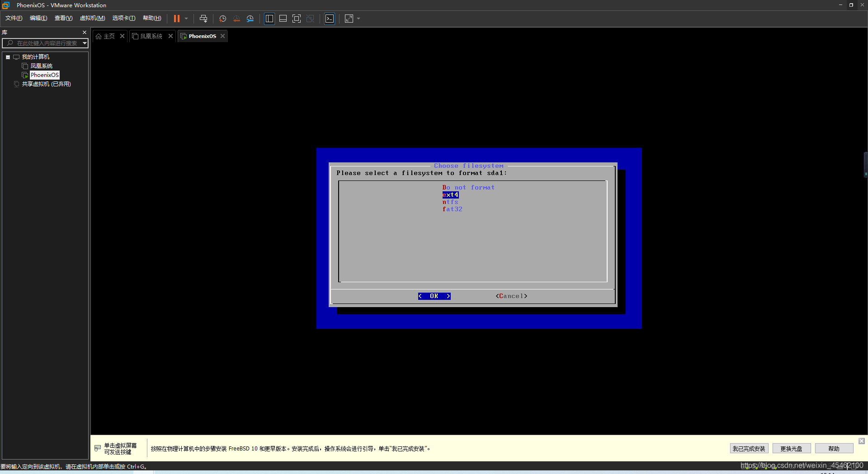
Task: Dismiss the yellow install notification bar
Action: click(x=862, y=441)
